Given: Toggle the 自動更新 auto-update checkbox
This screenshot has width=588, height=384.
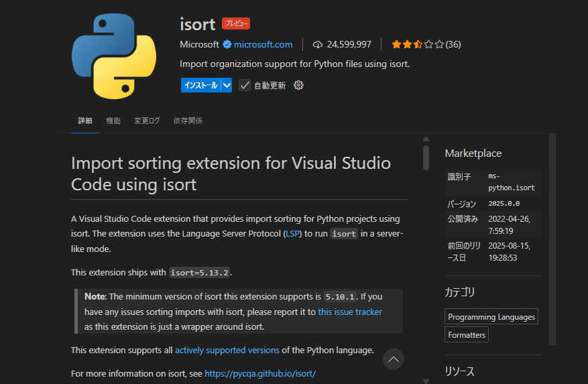Looking at the screenshot, I should pos(245,85).
